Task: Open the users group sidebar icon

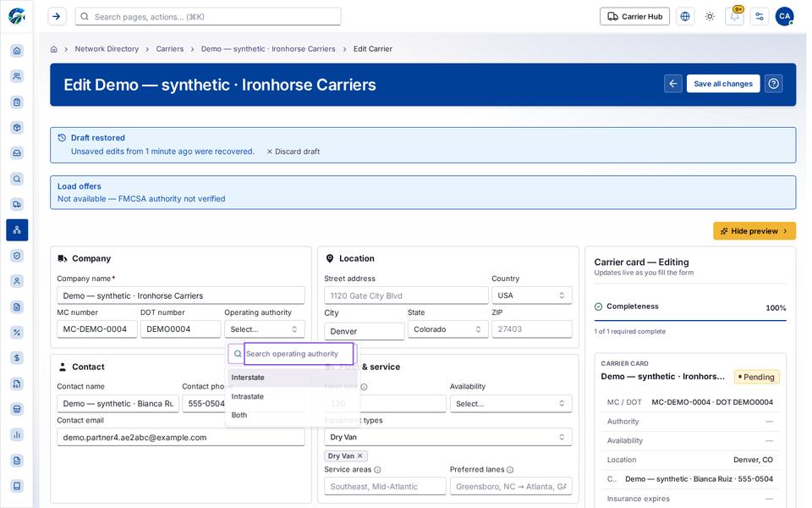Action: click(17, 76)
